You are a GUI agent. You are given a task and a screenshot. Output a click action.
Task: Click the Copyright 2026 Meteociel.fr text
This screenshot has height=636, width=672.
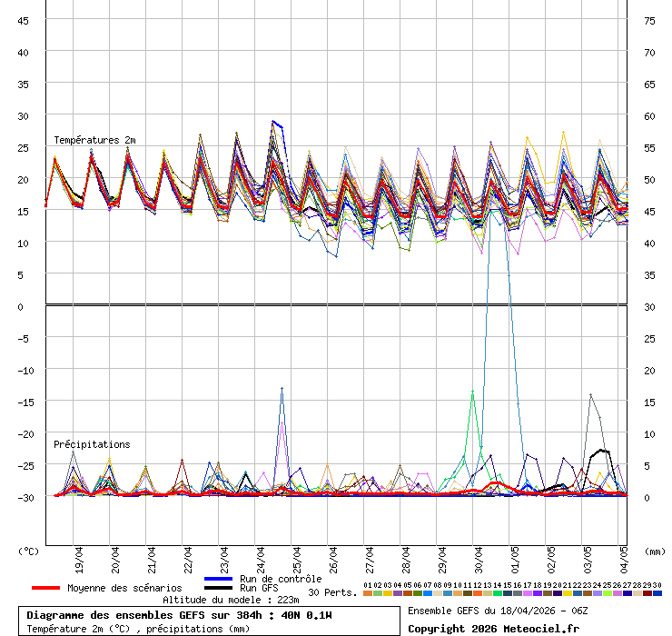[x=493, y=628]
